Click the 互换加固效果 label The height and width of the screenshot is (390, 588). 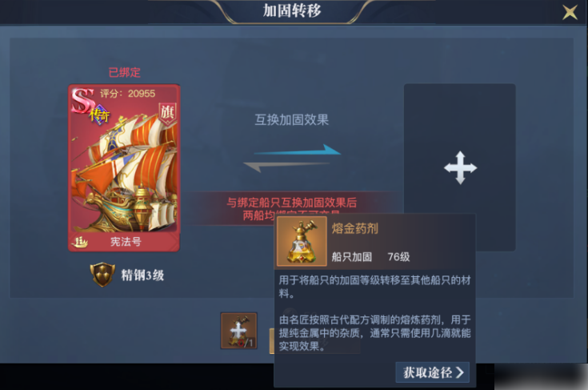coord(292,120)
